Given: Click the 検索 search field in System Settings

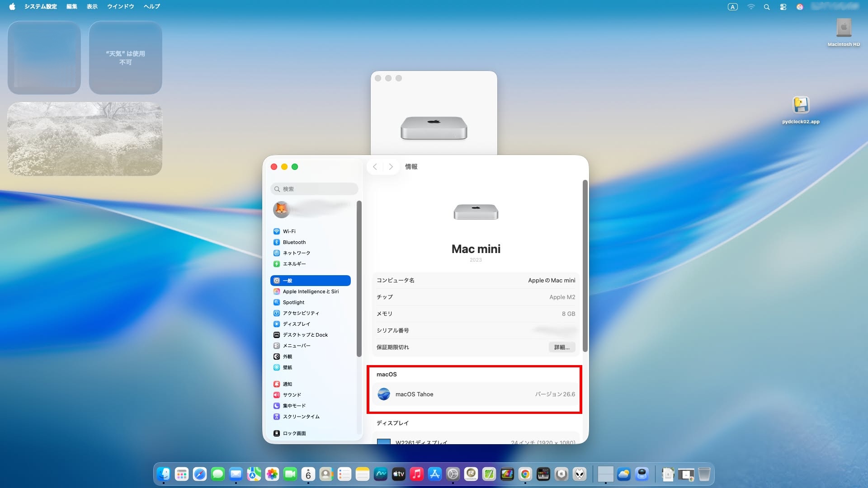Looking at the screenshot, I should 314,189.
